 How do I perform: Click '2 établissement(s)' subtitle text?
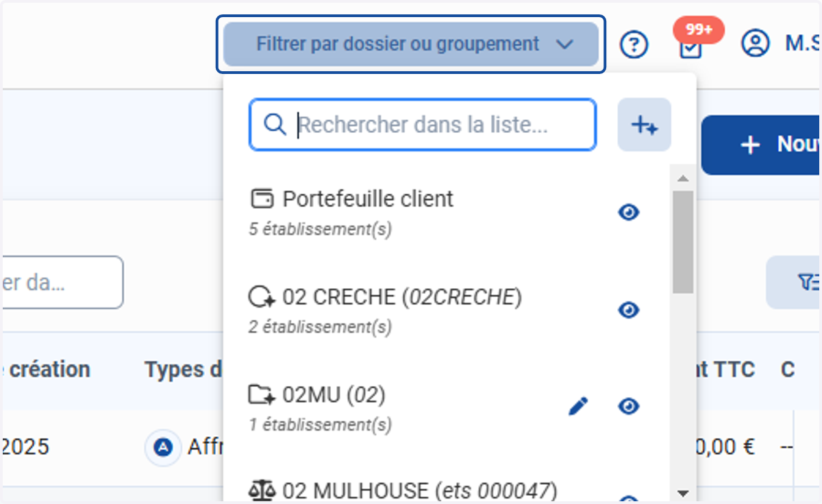click(x=320, y=327)
